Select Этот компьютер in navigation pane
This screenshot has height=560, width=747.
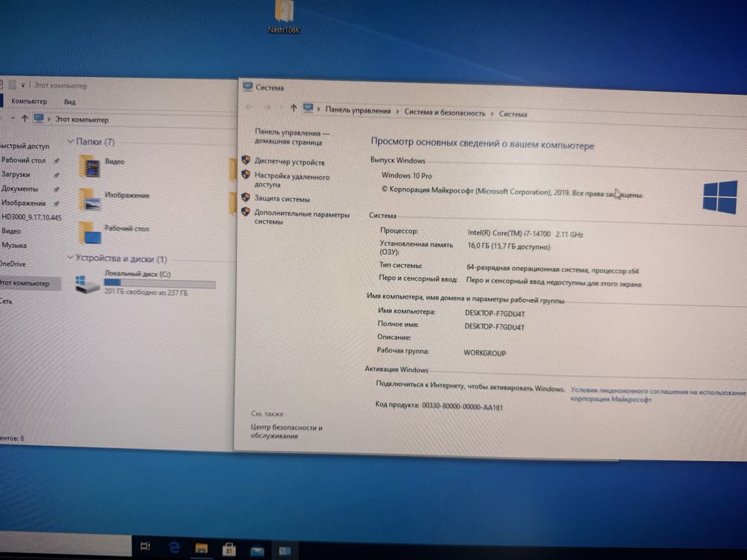click(x=30, y=283)
